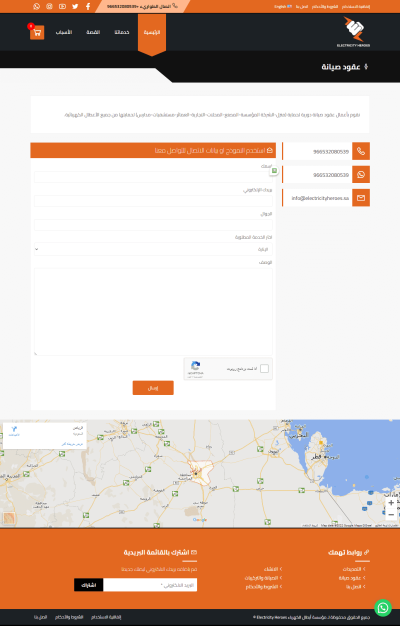
Task: Open the WhatsApp icon in top bar
Action: click(37, 6)
